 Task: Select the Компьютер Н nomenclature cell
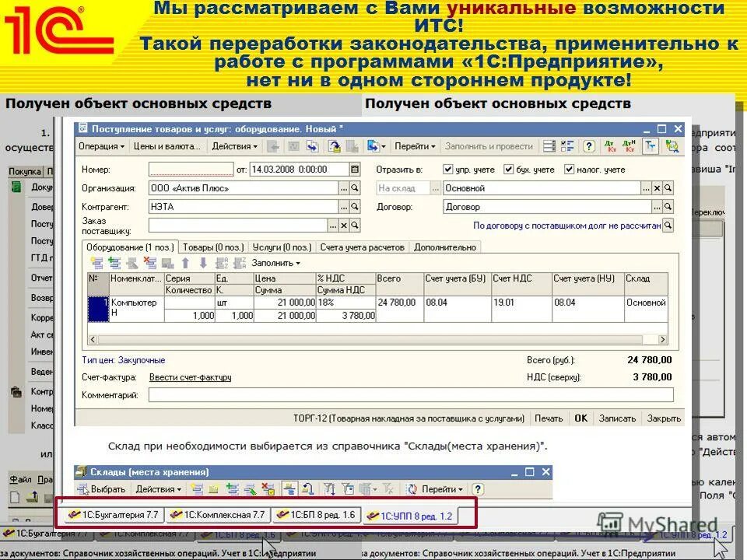(137, 309)
